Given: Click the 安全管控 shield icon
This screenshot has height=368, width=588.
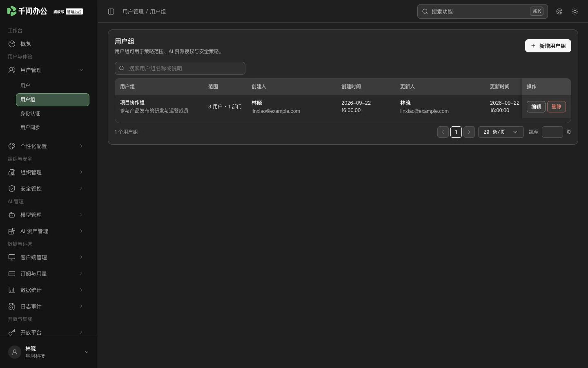Looking at the screenshot, I should (12, 188).
